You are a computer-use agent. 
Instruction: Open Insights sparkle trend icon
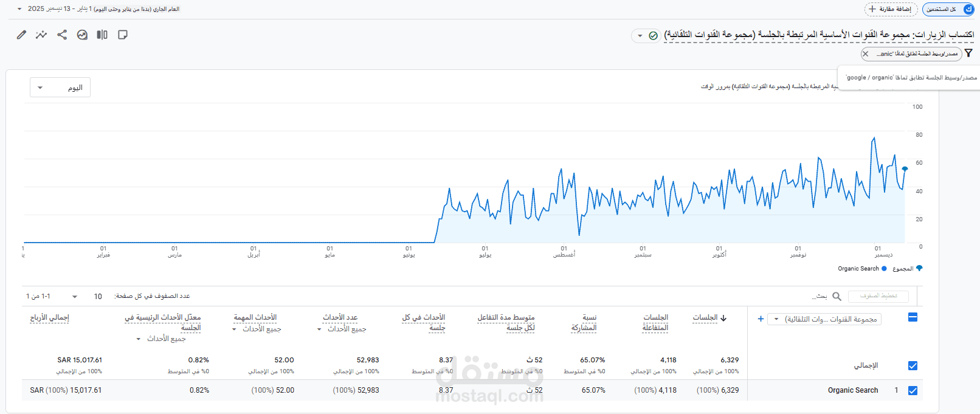[x=41, y=35]
